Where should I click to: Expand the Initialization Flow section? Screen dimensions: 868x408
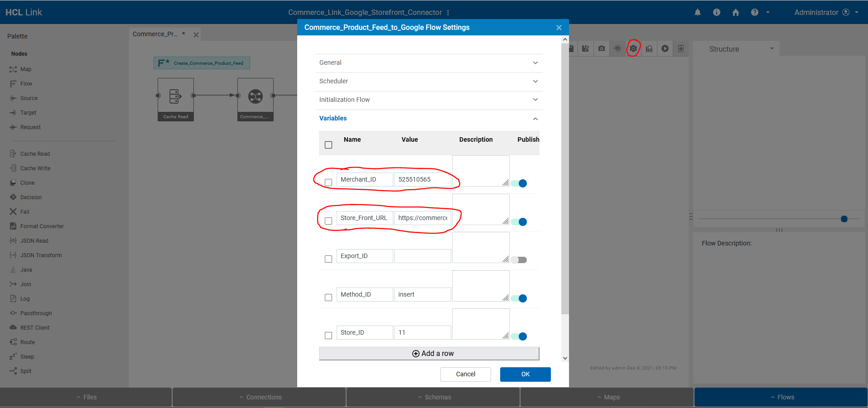(429, 100)
